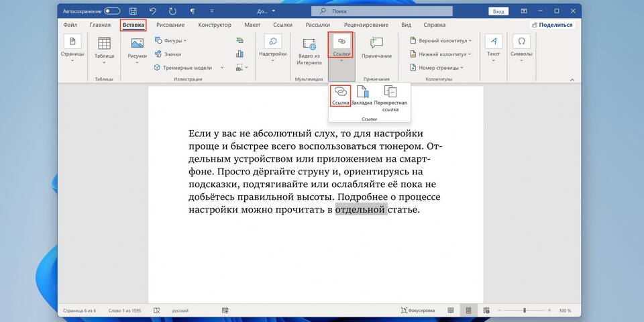The width and height of the screenshot is (644, 322).
Task: Toggle Фокусировка focus mode
Action: pyautogui.click(x=418, y=311)
